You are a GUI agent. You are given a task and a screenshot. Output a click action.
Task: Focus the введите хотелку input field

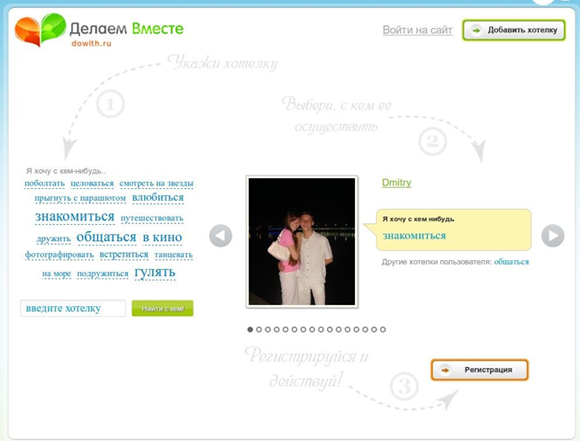click(x=73, y=308)
